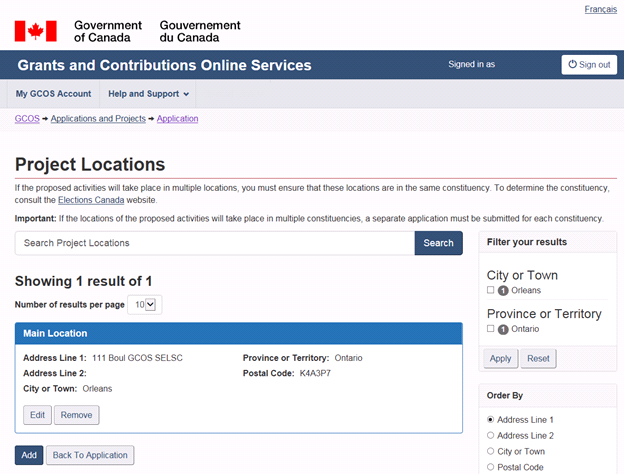This screenshot has height=474, width=624.
Task: Check the Orleans city filter
Action: 490,290
